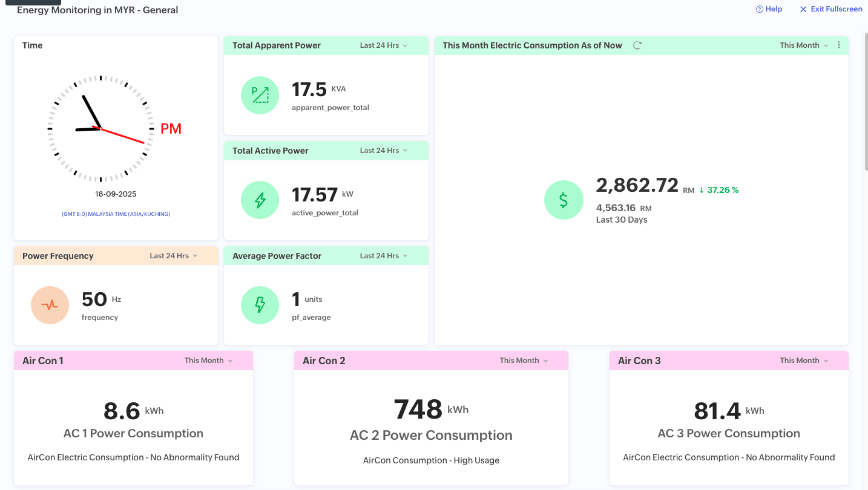
Task: Open Help from the top bar
Action: click(x=769, y=9)
